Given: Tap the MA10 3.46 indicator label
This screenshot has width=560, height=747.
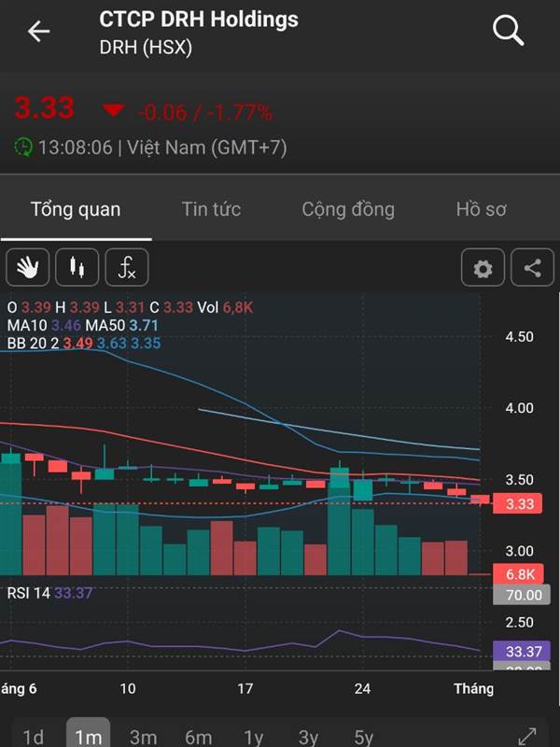Looking at the screenshot, I should coord(44,325).
